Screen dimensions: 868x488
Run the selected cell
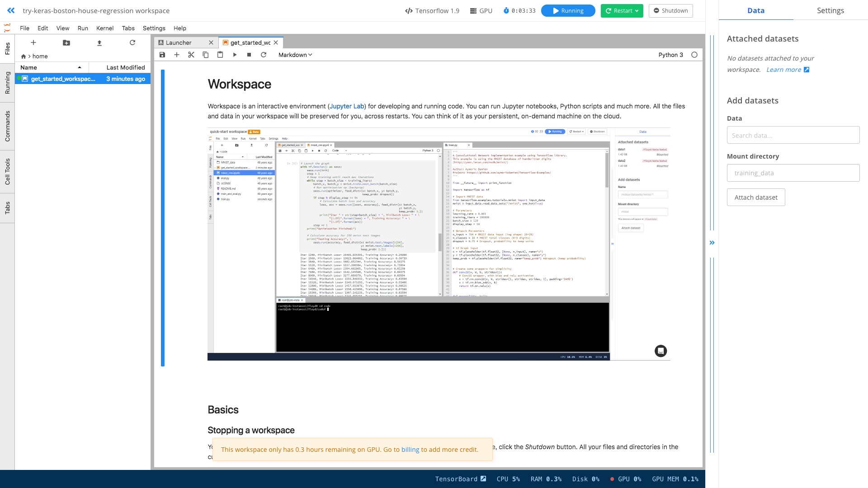(235, 55)
